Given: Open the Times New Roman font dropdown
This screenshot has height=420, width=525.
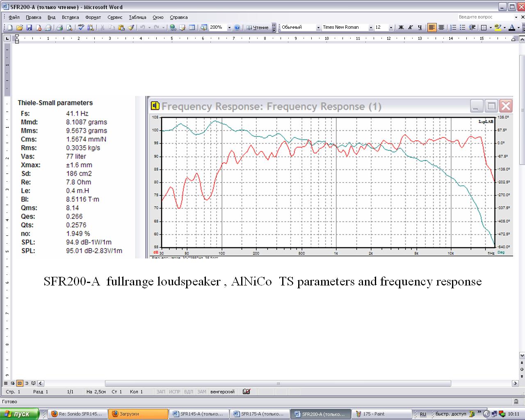Looking at the screenshot, I should [x=371, y=27].
